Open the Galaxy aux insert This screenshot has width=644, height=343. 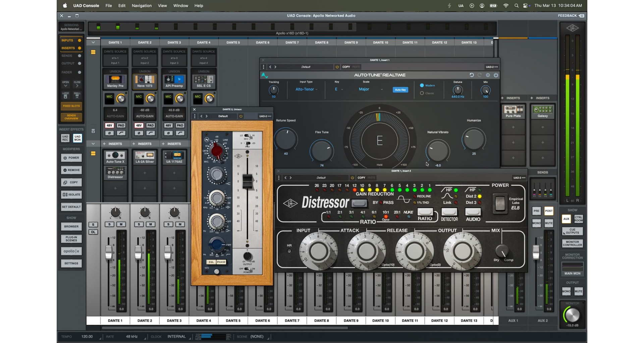click(x=543, y=112)
